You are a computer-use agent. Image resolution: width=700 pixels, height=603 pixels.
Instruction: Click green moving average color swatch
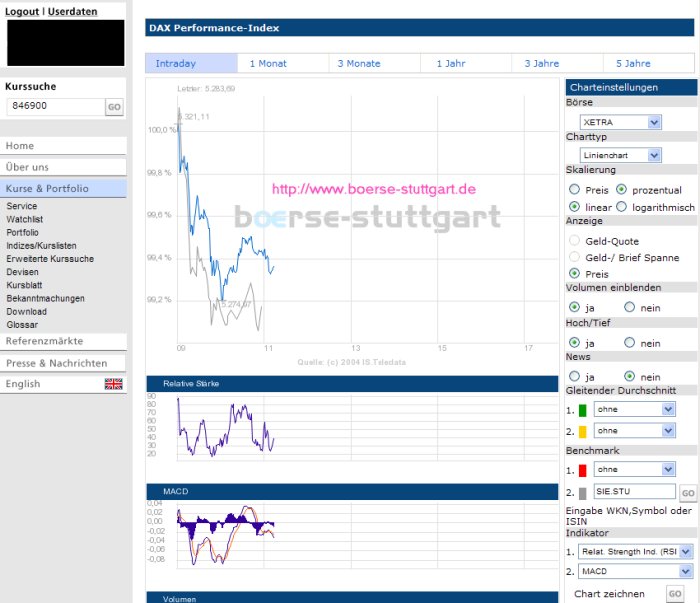tap(583, 411)
